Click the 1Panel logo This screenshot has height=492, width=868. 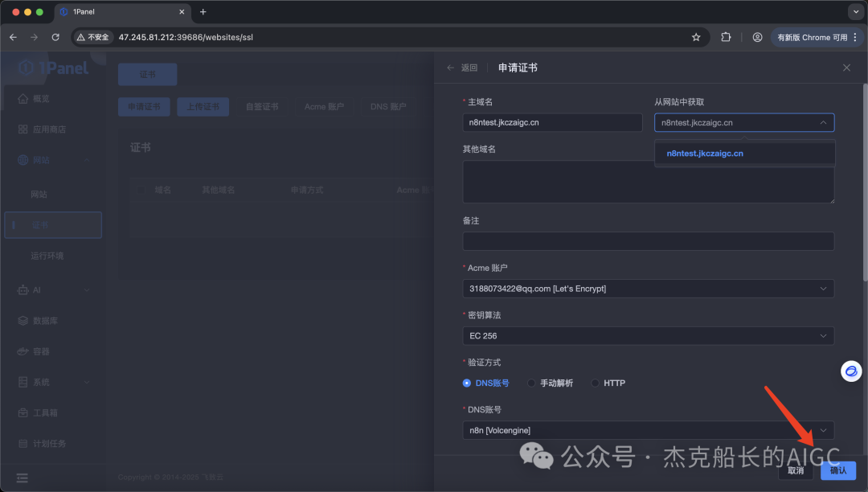tap(52, 68)
